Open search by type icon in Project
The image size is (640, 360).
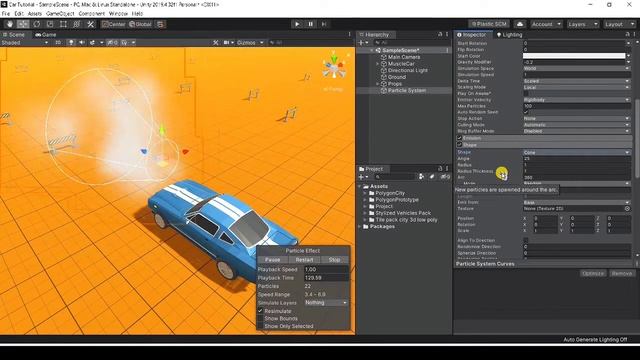[x=421, y=177]
